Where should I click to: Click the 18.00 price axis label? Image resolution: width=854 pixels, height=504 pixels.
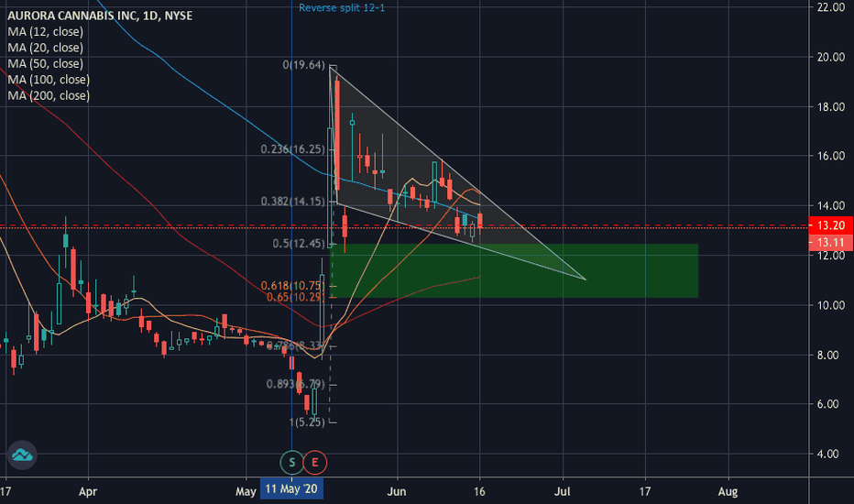831,107
